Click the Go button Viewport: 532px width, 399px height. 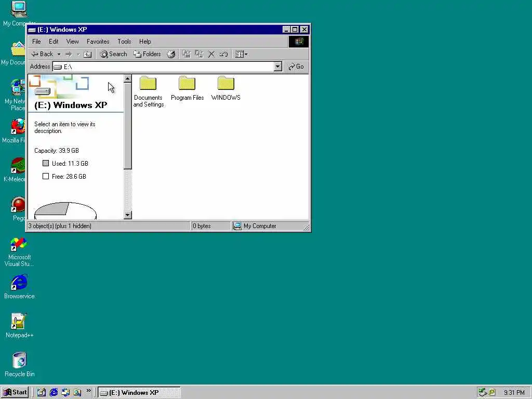(296, 66)
